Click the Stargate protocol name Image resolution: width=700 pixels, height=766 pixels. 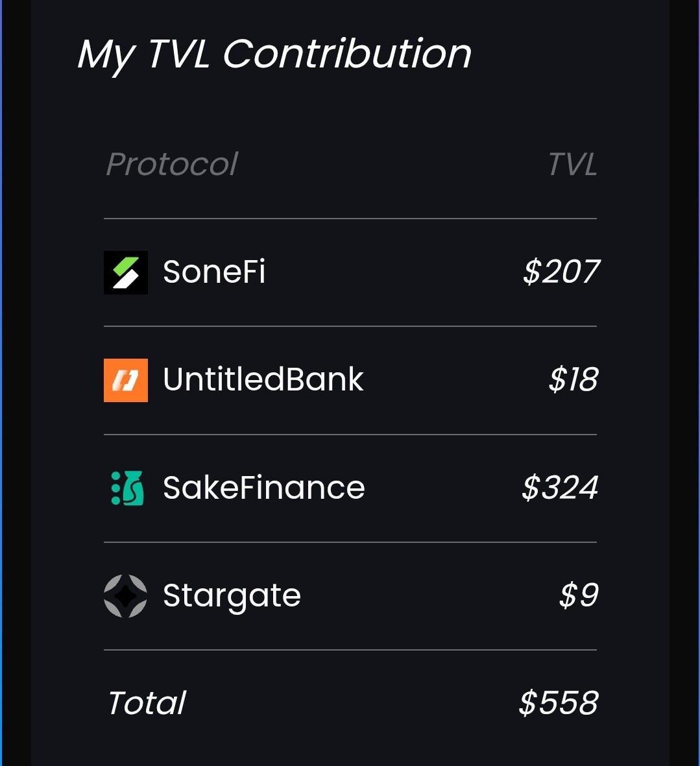pyautogui.click(x=232, y=595)
